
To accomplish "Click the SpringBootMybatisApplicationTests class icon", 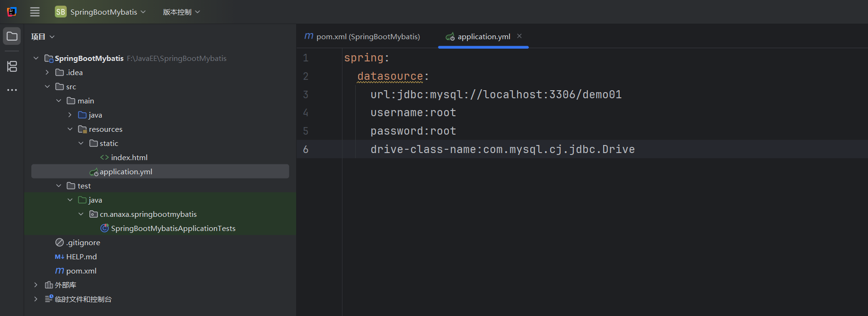I will [x=105, y=228].
